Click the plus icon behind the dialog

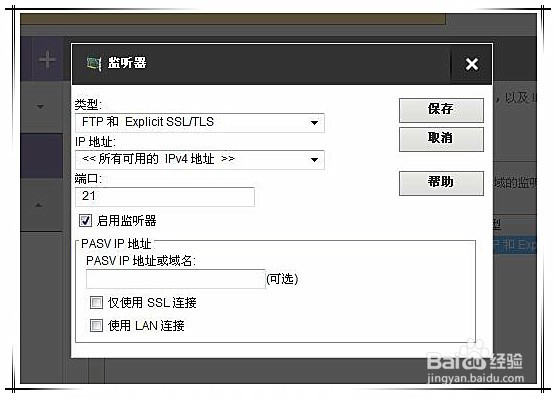pos(47,59)
